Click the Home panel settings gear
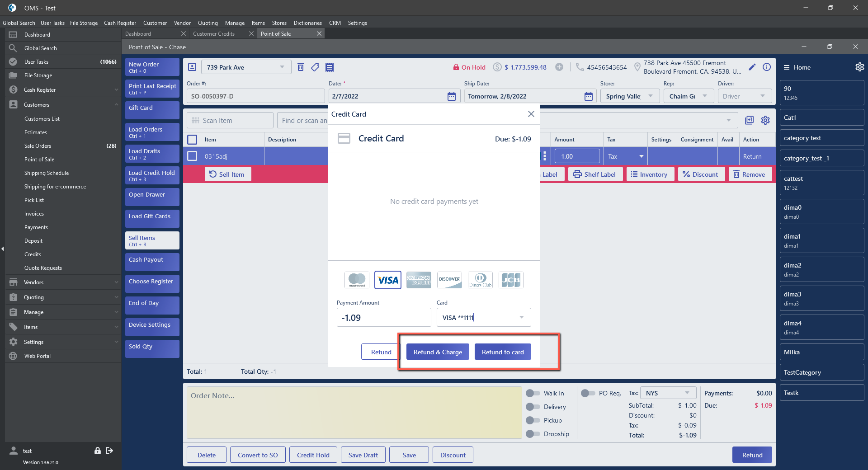The image size is (868, 470). click(x=860, y=67)
